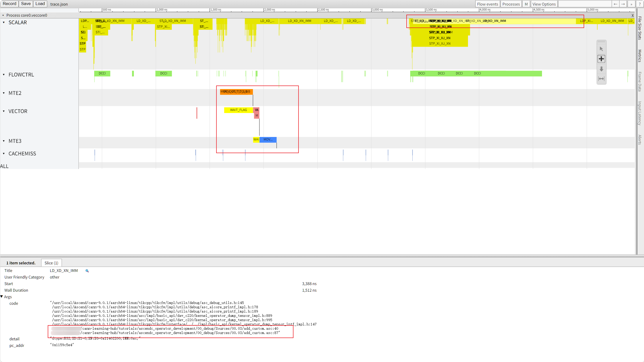
Task: Collapse the MTE3 track
Action: pyautogui.click(x=4, y=141)
